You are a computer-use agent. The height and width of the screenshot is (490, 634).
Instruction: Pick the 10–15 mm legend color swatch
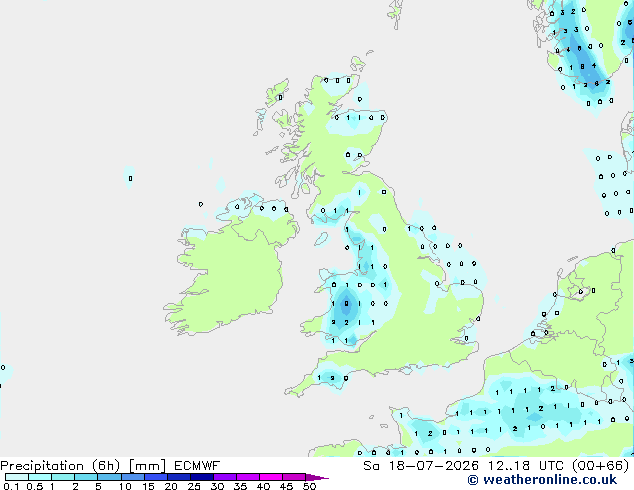(132, 477)
